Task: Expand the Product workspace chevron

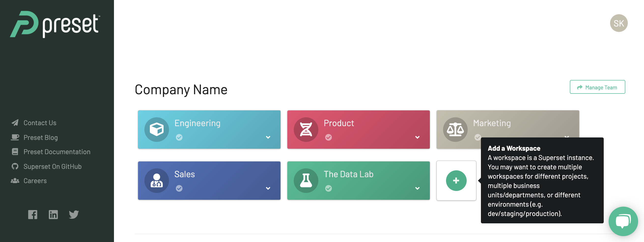Action: tap(417, 137)
